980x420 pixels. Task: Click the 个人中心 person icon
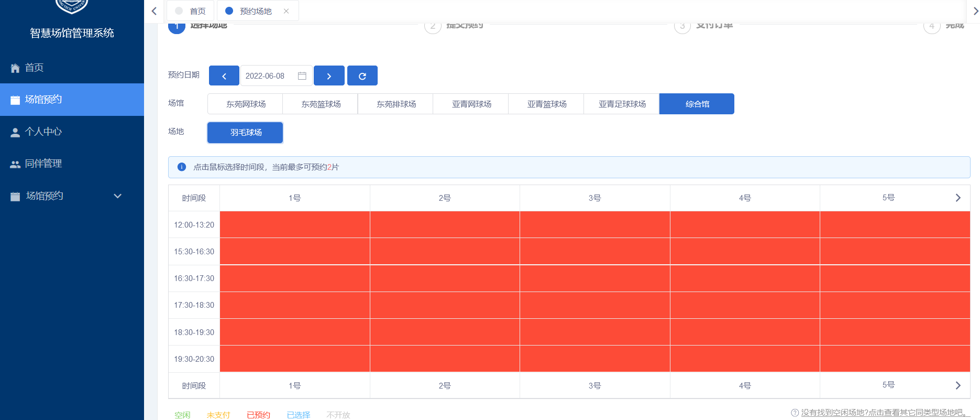[15, 132]
